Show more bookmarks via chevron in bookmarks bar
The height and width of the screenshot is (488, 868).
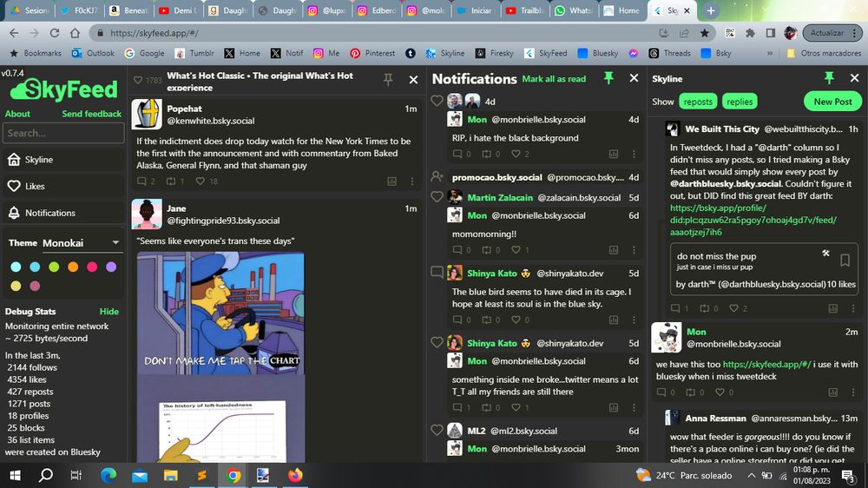[769, 53]
